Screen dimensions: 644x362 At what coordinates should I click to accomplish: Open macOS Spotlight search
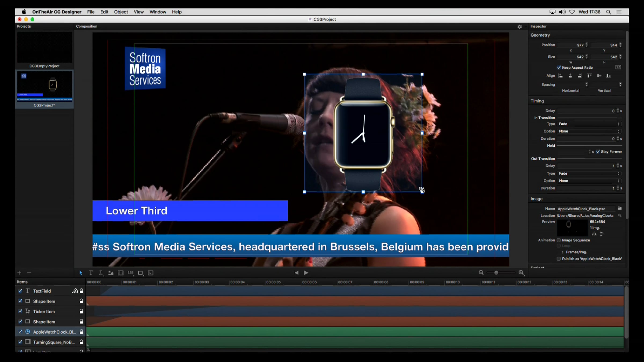609,12
